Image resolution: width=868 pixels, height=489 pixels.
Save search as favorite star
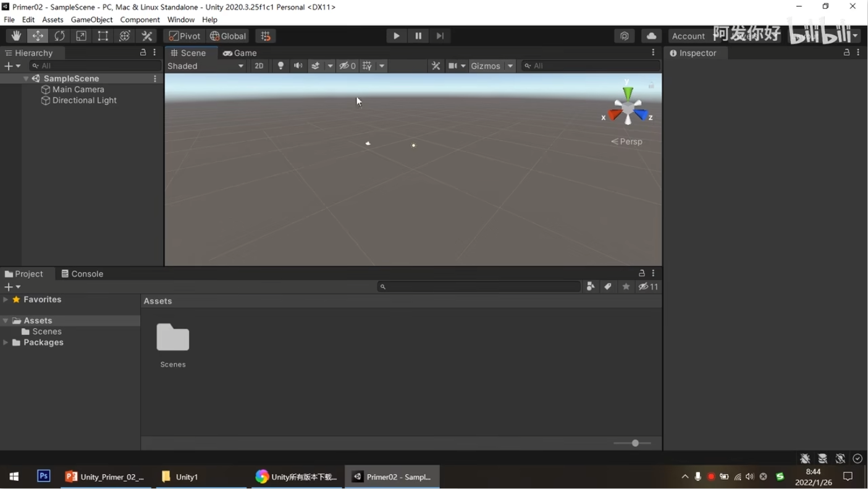626,287
